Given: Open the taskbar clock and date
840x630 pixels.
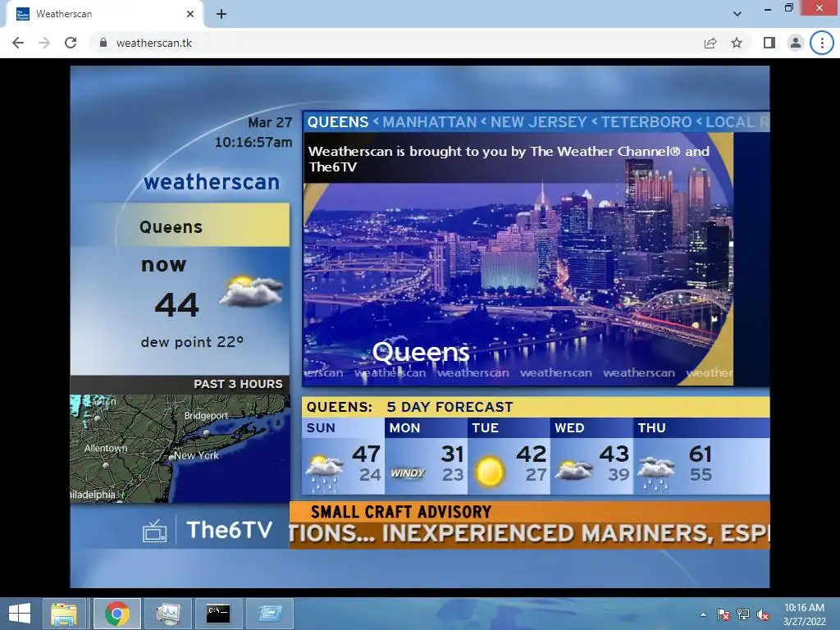Looking at the screenshot, I should click(x=804, y=614).
